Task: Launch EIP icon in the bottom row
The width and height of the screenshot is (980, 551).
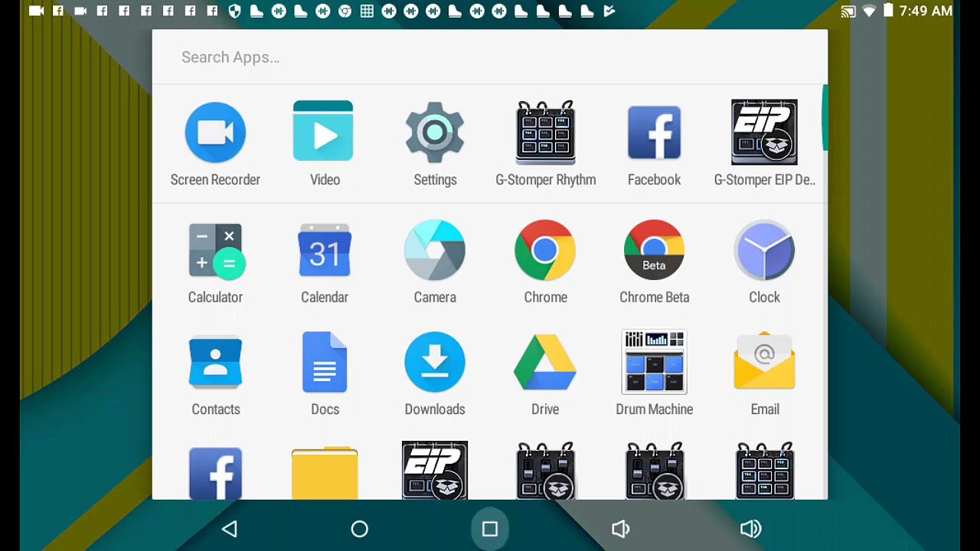Action: pos(435,470)
